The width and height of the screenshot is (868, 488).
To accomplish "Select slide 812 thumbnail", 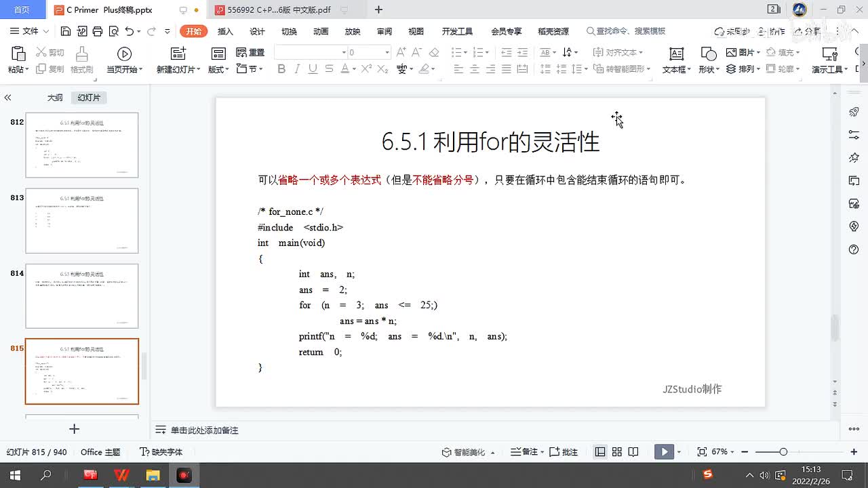I will (82, 145).
